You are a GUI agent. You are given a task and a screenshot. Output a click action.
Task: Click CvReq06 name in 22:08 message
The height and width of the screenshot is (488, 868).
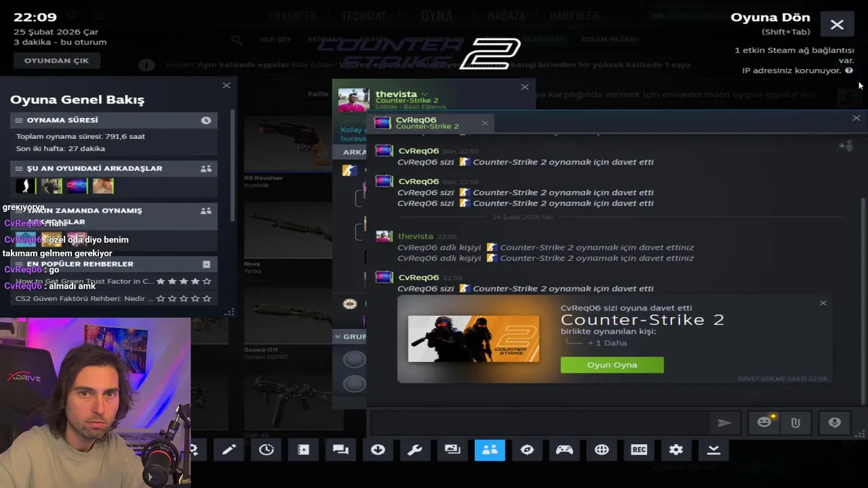418,277
